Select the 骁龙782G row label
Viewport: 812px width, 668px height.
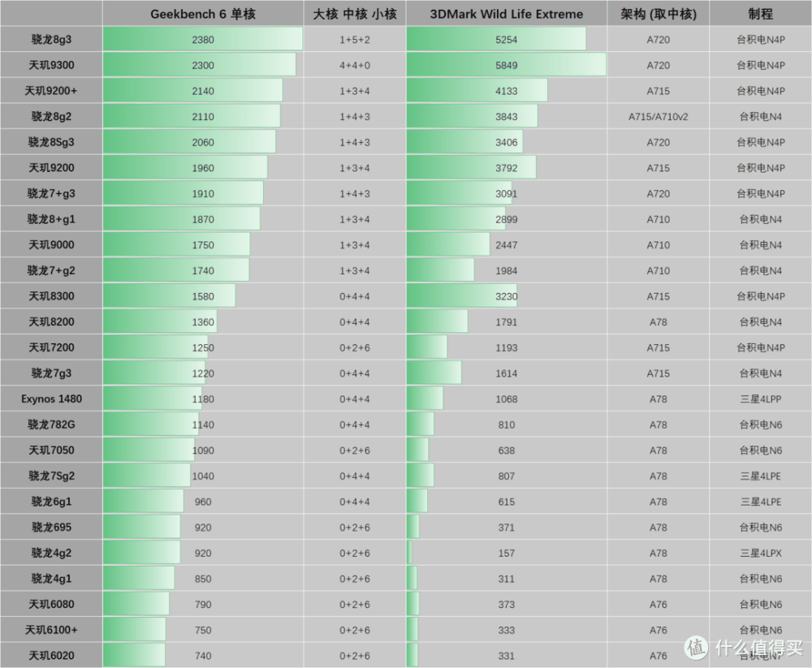point(52,425)
